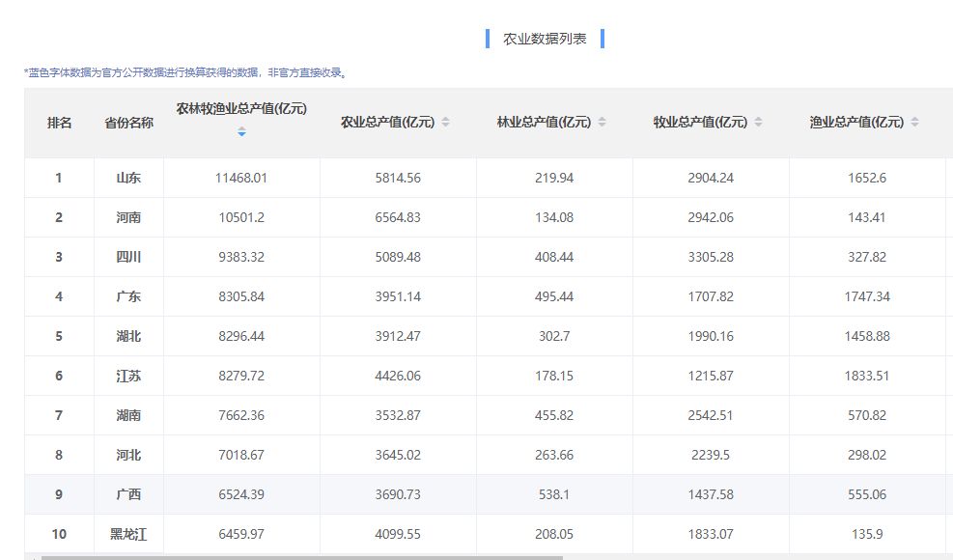
Task: Click forestry value 302.7 for 湖北
Action: tap(554, 336)
